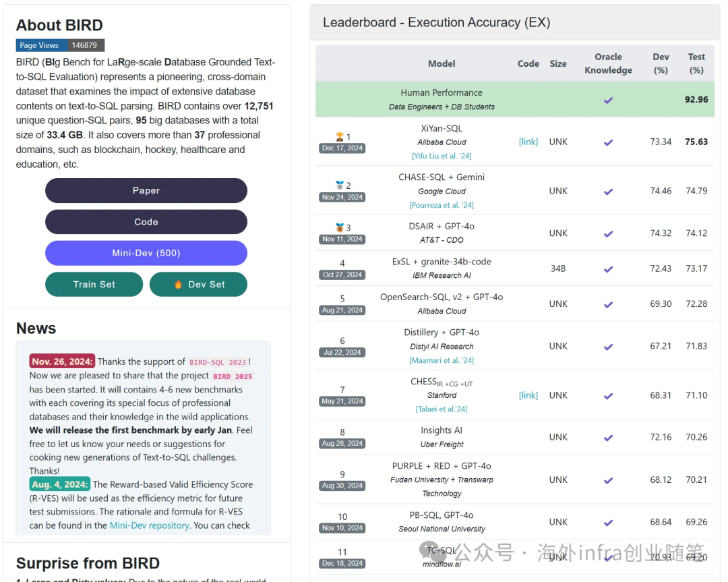Click the Oracle Knowledge checkmark for XiYan-SQL
The image size is (728, 582).
608,142
